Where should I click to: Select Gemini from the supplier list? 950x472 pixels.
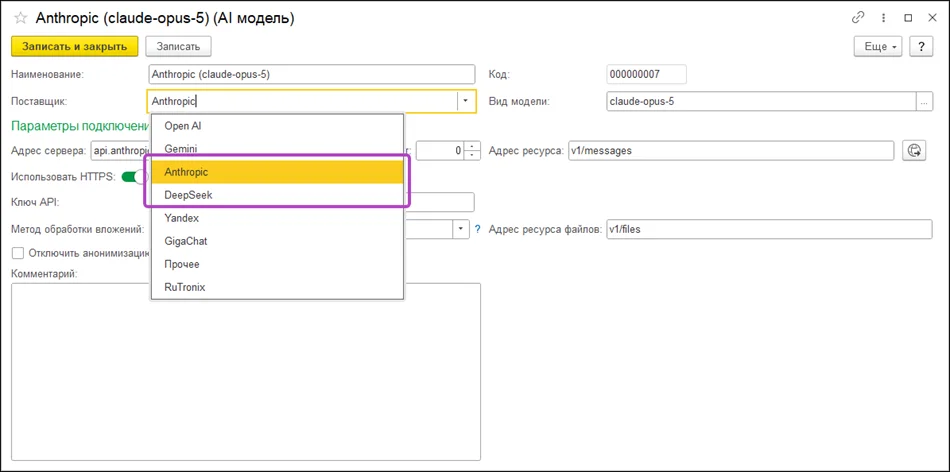tap(277, 149)
